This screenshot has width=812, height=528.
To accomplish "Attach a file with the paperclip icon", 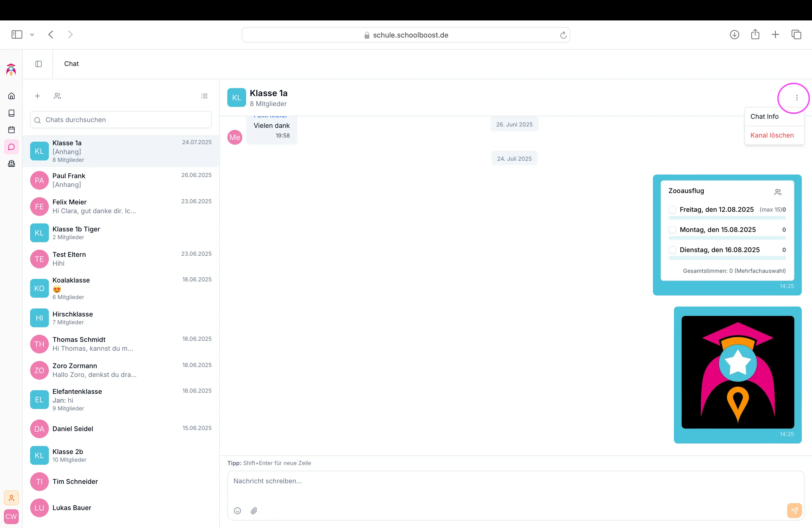I will [254, 511].
